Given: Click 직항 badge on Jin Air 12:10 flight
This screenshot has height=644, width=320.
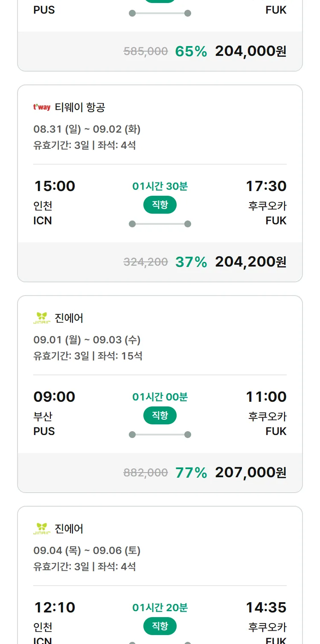Looking at the screenshot, I should 160,627.
